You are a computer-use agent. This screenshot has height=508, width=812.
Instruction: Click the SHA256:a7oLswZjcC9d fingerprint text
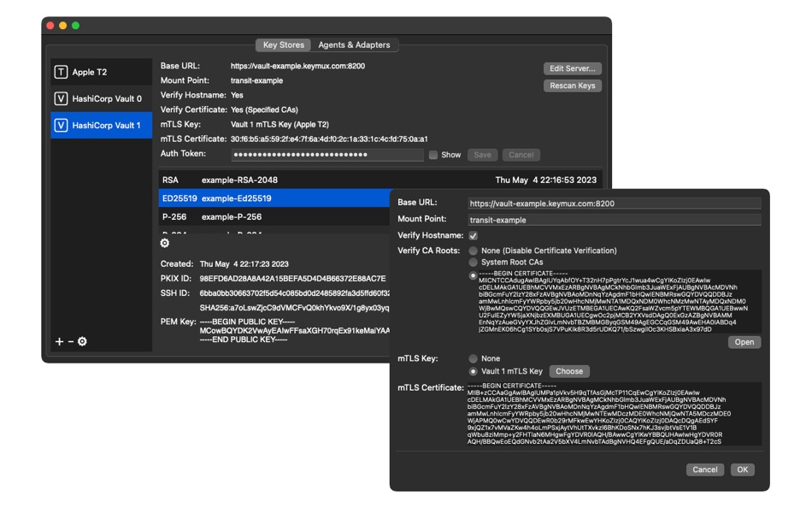294,308
